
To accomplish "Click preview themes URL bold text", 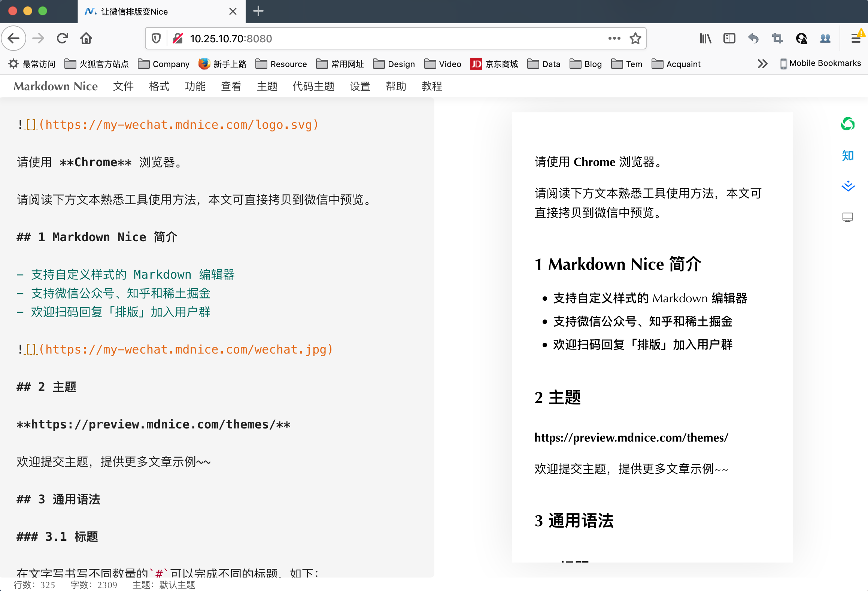I will pyautogui.click(x=631, y=437).
